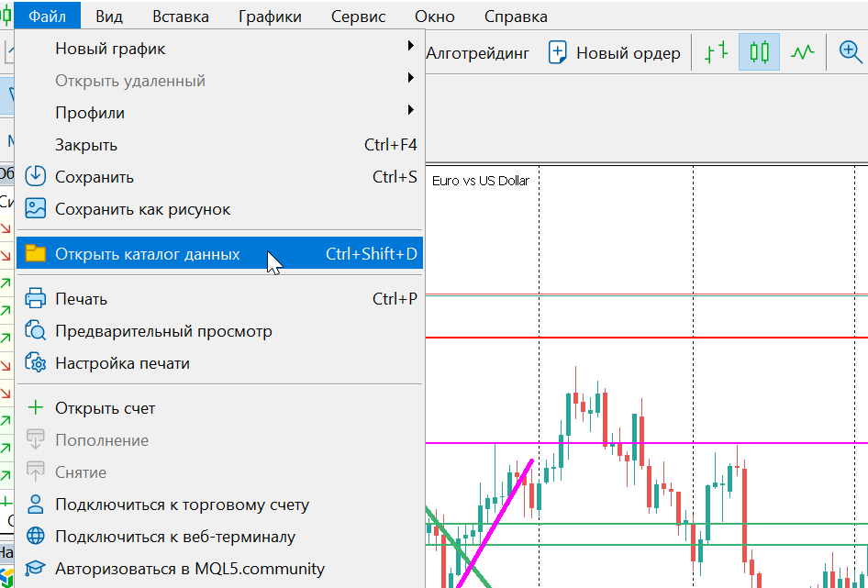Select Подключиться к веб-терминалу text
Screen dimensions: 868x588
[x=175, y=537]
